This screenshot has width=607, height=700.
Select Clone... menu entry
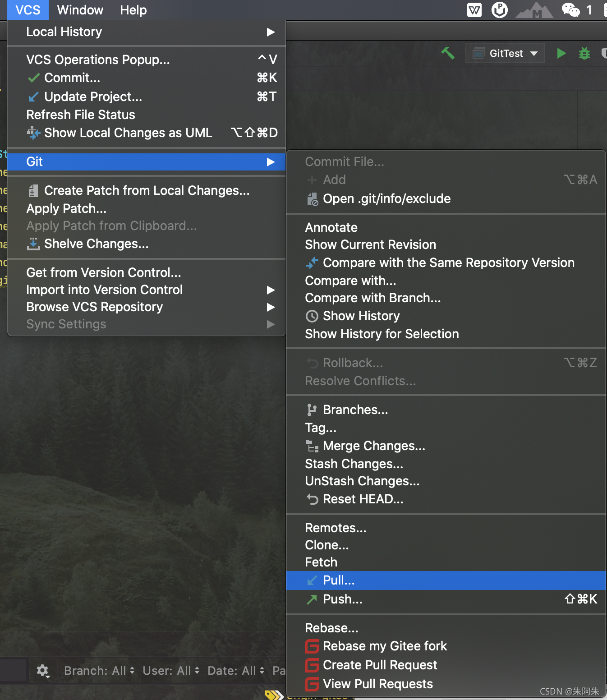click(x=446, y=545)
